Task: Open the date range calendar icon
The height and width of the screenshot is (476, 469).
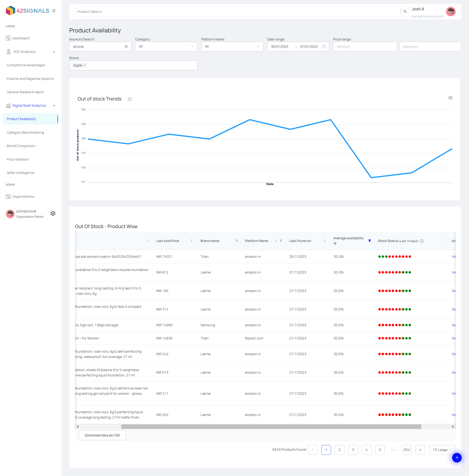Action: pos(324,47)
